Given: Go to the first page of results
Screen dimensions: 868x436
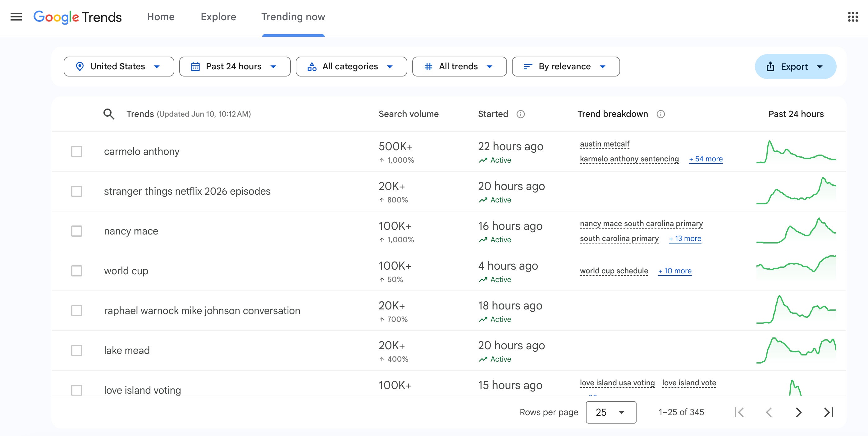Looking at the screenshot, I should tap(739, 412).
